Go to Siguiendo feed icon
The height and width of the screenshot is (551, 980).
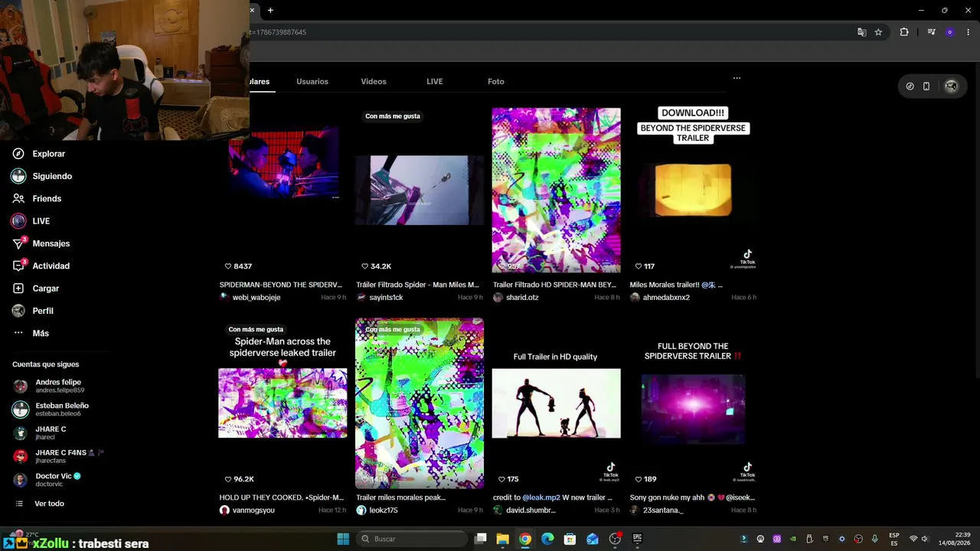coord(18,176)
